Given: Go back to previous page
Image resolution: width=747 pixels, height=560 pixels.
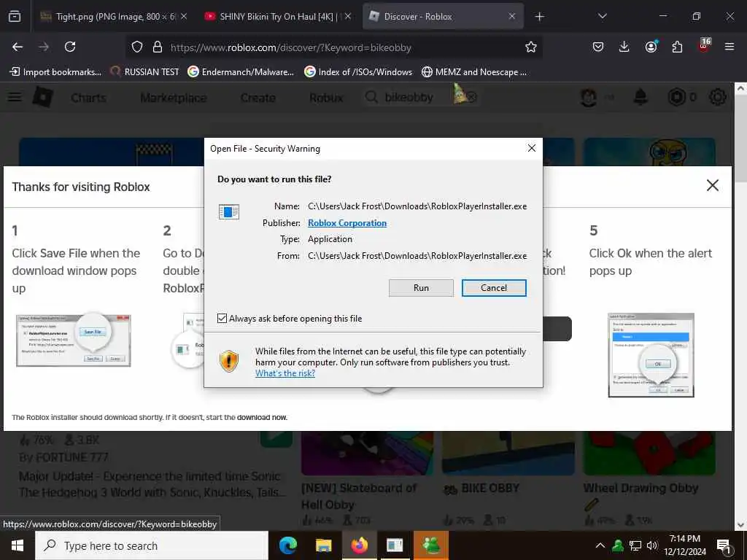Looking at the screenshot, I should (18, 47).
